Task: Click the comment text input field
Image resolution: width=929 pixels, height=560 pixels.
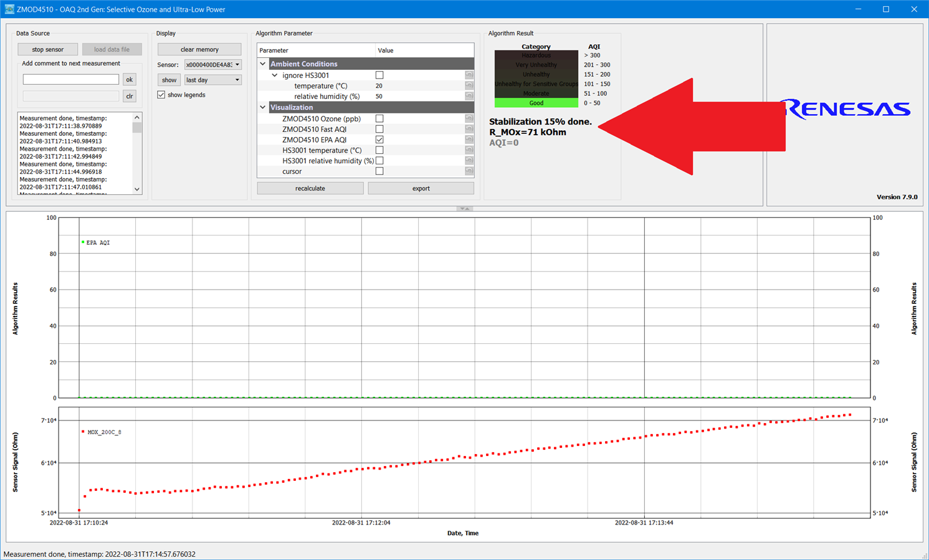Action: 70,79
